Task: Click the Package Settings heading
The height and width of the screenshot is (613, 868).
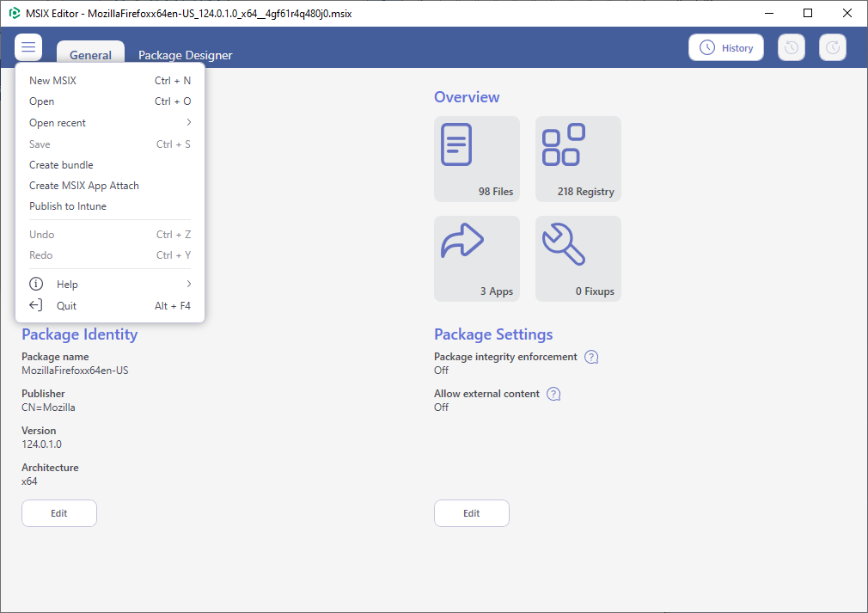Action: click(x=493, y=334)
